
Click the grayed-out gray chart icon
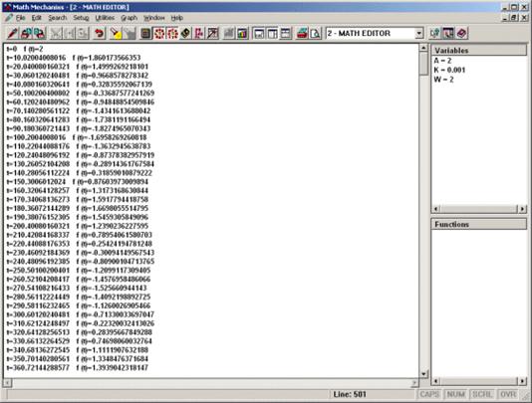[229, 33]
